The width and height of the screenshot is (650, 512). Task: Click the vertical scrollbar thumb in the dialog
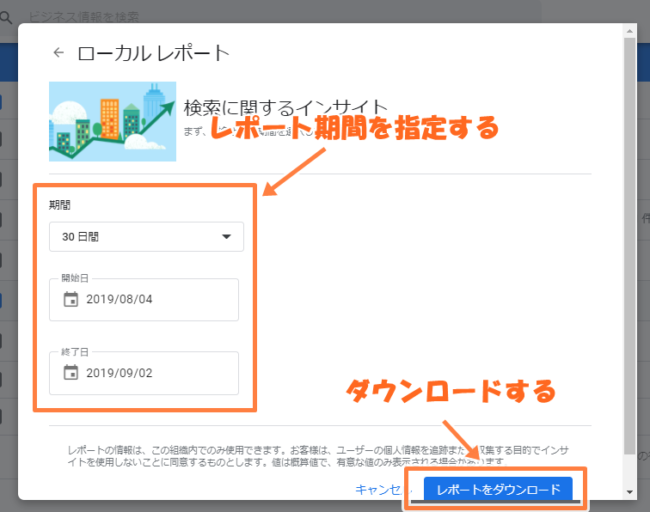pos(630,246)
